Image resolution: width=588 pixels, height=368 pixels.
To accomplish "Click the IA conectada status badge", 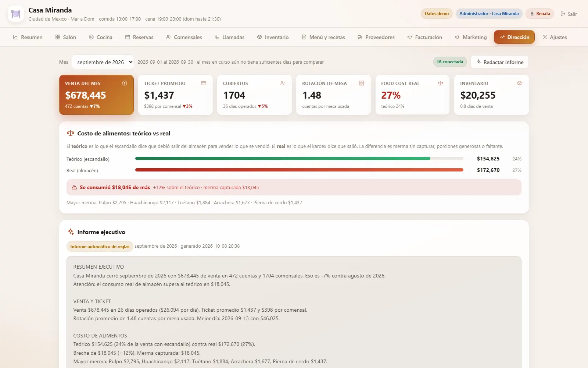I will (x=450, y=62).
